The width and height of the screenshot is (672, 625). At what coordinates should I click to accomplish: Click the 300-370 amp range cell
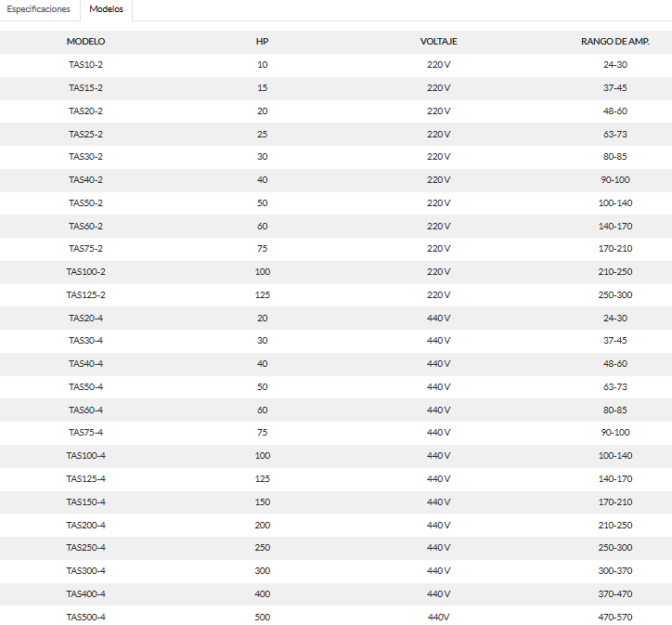point(614,570)
